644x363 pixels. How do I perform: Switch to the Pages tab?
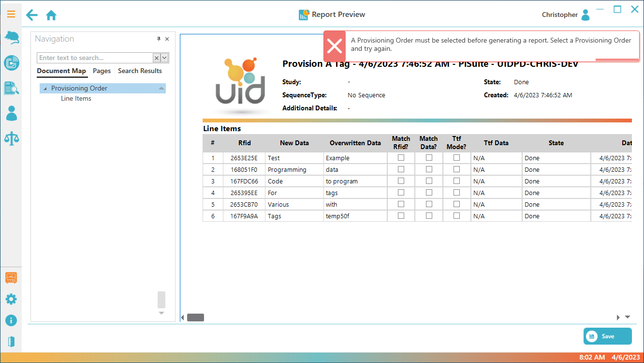[102, 71]
